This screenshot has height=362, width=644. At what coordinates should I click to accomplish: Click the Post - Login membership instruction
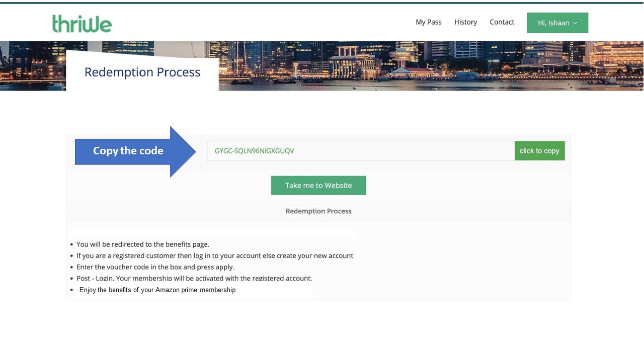pos(194,278)
